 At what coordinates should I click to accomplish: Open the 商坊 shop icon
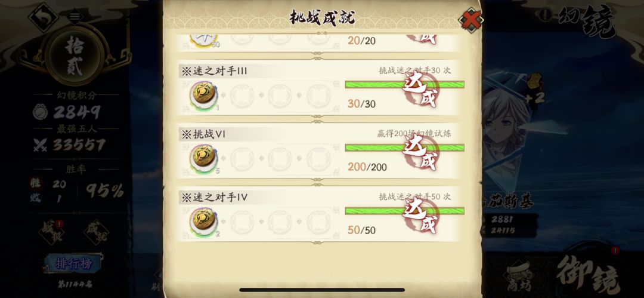(x=520, y=277)
